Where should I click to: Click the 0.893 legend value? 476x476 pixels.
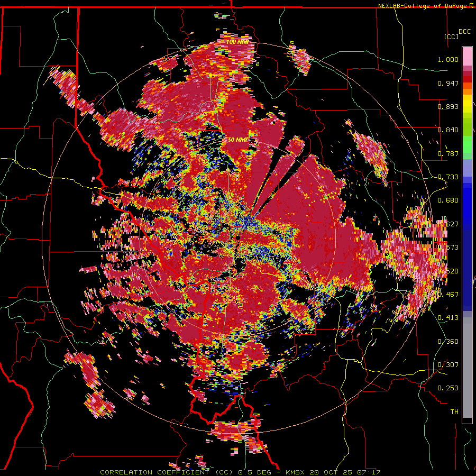tap(448, 106)
